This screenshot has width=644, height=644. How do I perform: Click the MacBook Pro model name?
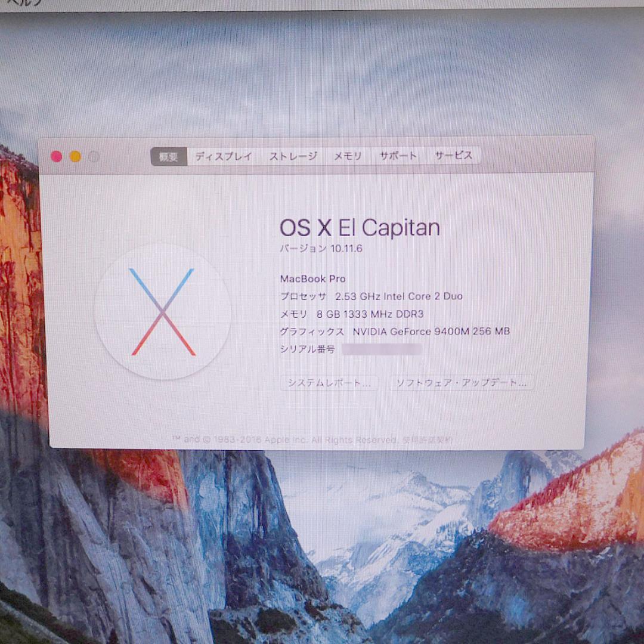pyautogui.click(x=313, y=279)
